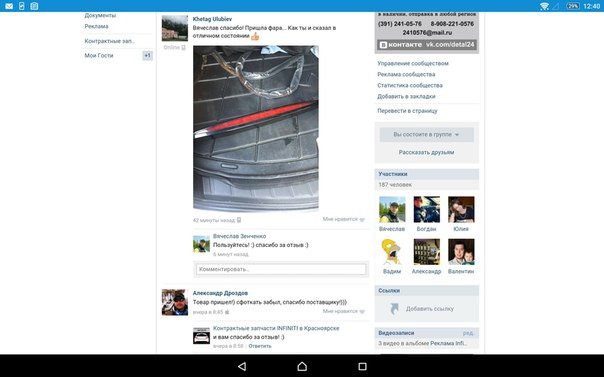
Task: Like Александр Дроздов's post via Мне нравится
Action: click(x=344, y=311)
